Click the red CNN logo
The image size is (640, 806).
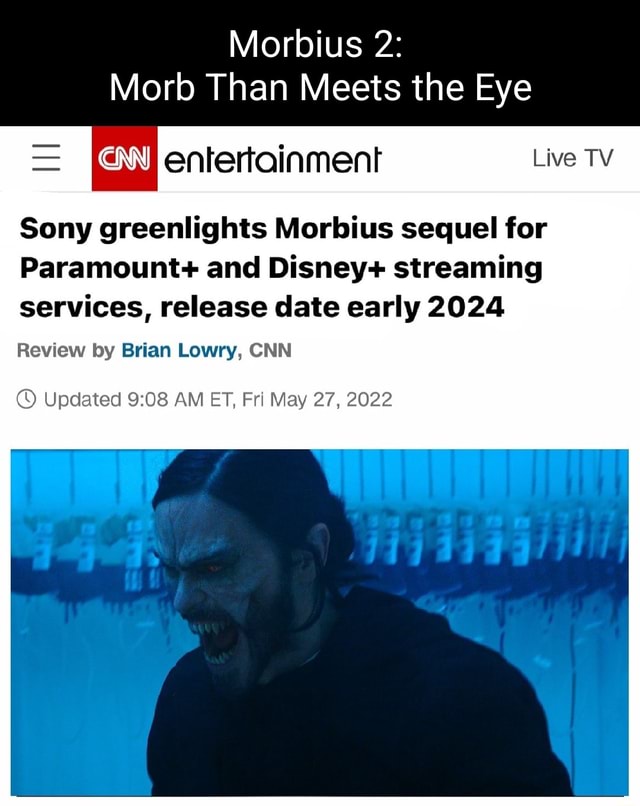tap(124, 158)
